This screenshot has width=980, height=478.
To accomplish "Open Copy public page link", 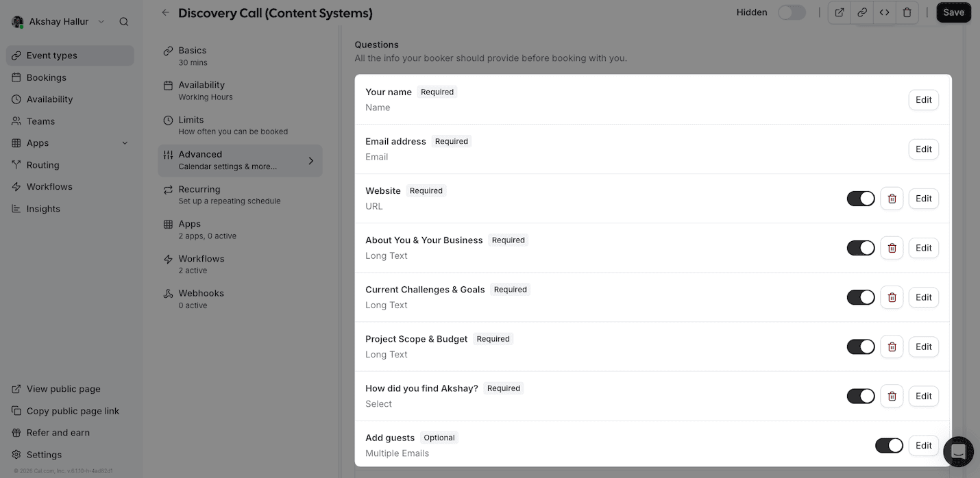I will 73,411.
